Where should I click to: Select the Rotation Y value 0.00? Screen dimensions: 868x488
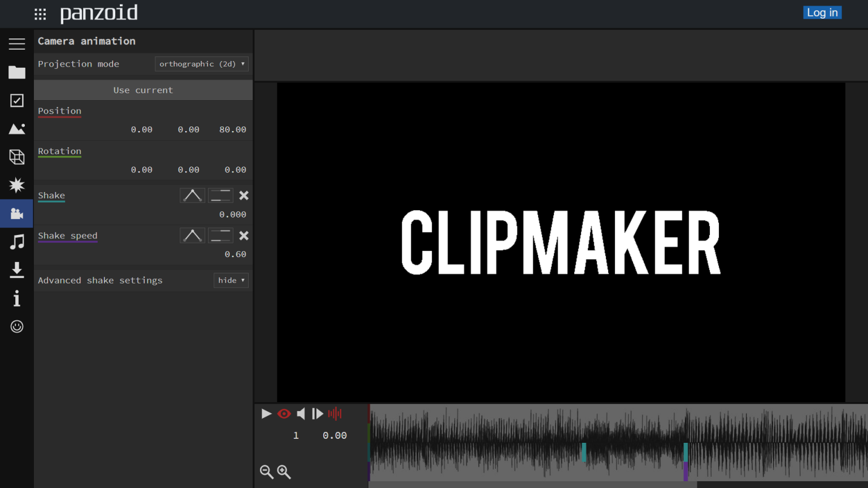pos(188,169)
